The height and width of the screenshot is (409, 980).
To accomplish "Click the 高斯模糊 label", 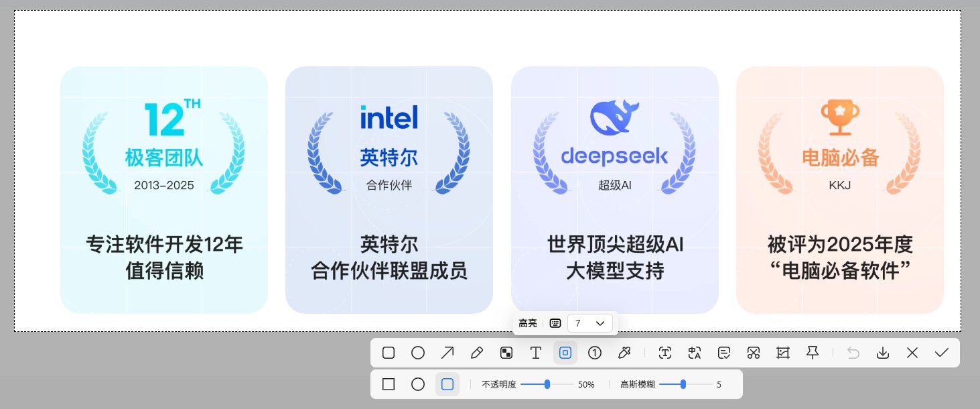I will click(638, 385).
